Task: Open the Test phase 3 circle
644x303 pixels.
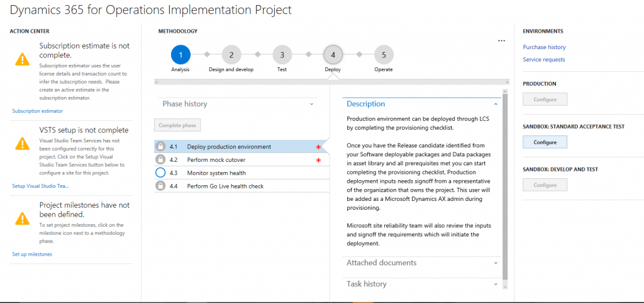Action: point(282,55)
